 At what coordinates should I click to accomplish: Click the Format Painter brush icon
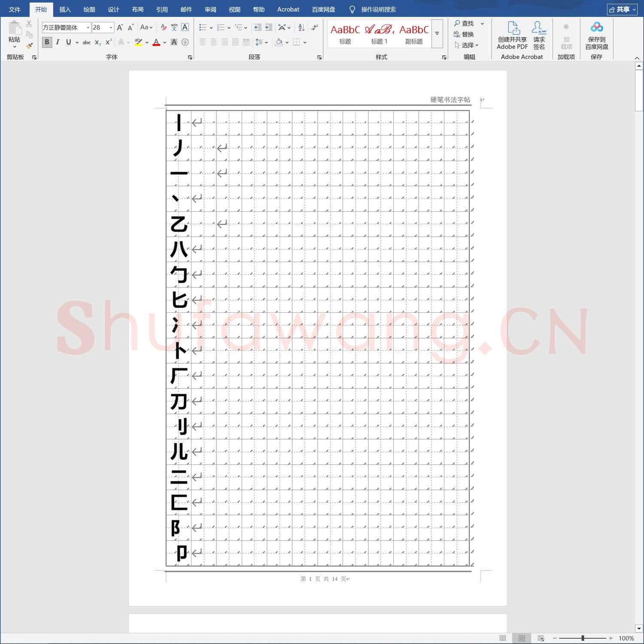(29, 45)
